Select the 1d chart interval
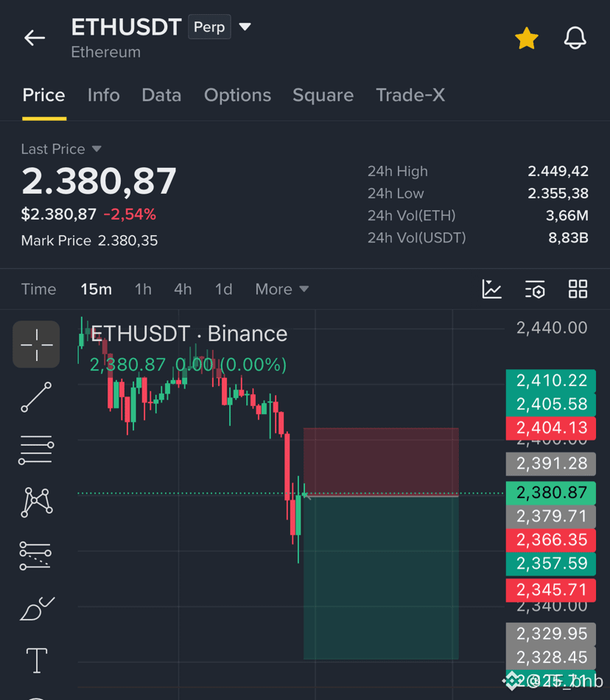Image resolution: width=610 pixels, height=700 pixels. (223, 290)
